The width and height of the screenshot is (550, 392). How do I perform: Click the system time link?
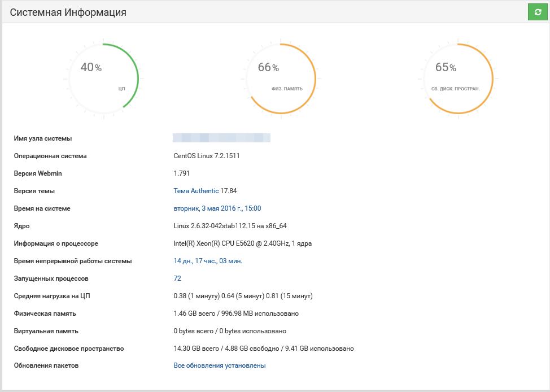217,208
